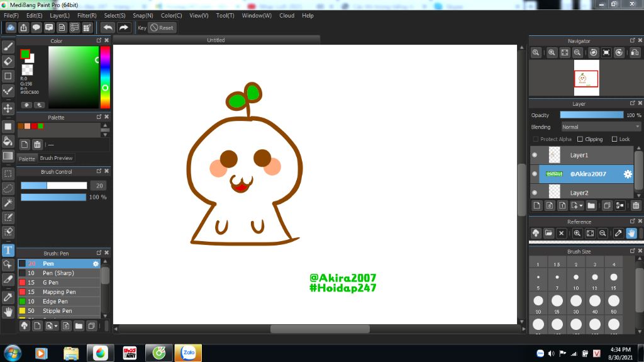
Task: Click the Redo arrow
Action: click(x=123, y=28)
